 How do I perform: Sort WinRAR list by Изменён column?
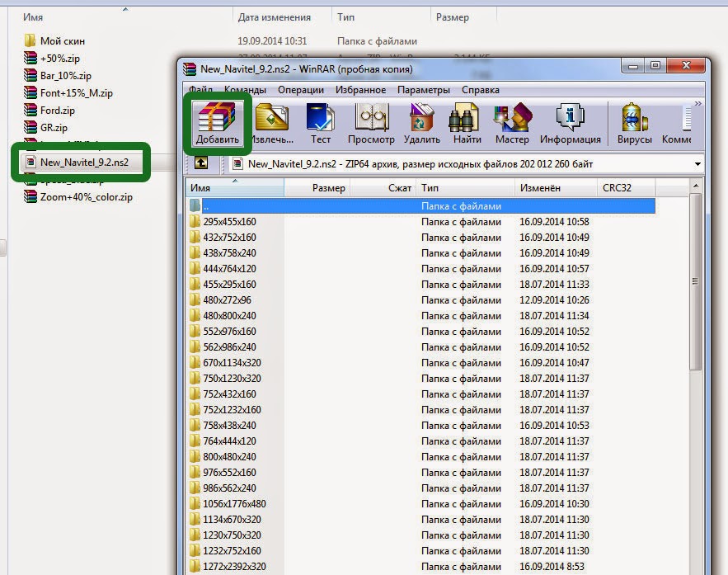click(556, 188)
